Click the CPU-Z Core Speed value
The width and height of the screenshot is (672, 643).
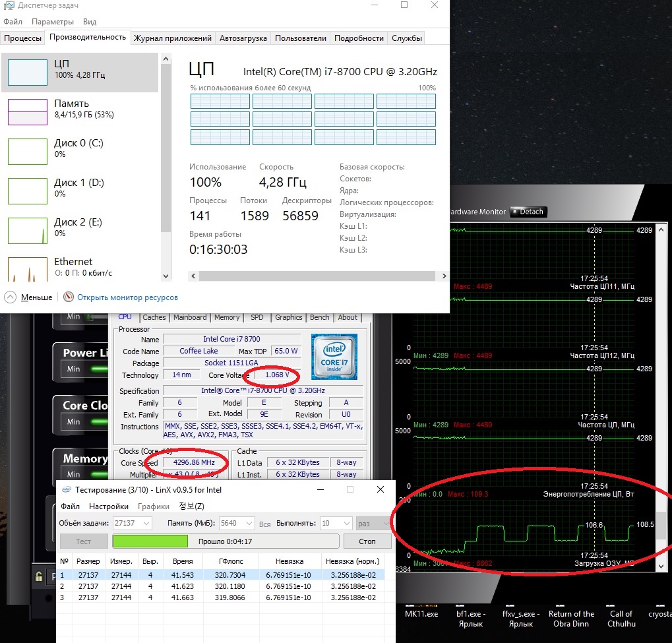point(194,462)
